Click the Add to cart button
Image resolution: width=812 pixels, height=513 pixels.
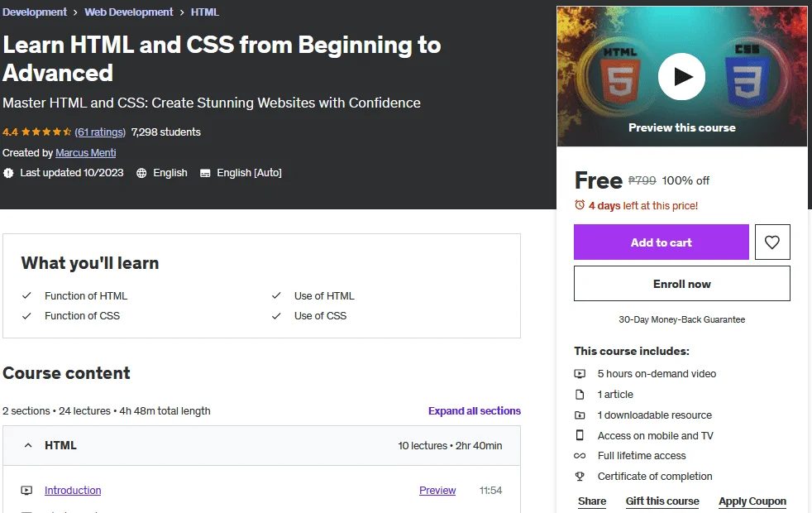[x=662, y=242]
